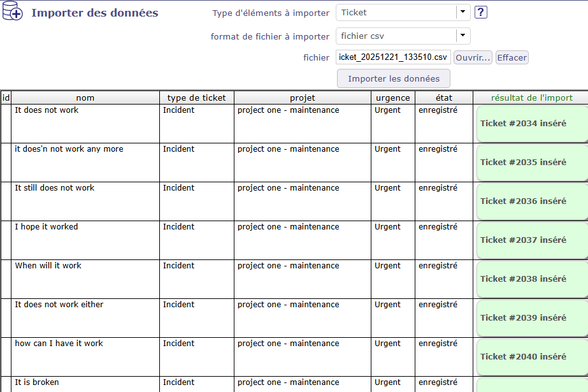
Task: Expand the file format dropdown arrow
Action: coord(463,36)
